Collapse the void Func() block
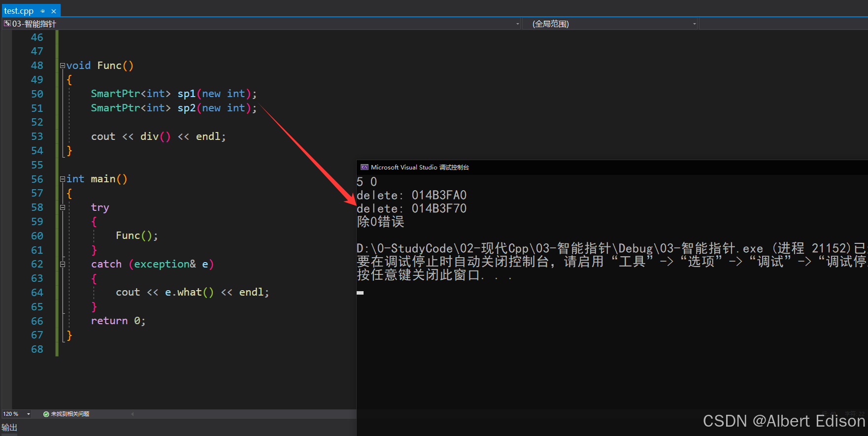 pyautogui.click(x=63, y=66)
